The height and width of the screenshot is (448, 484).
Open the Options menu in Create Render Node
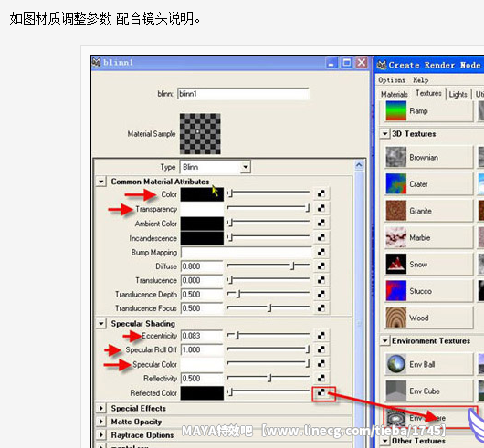[x=392, y=80]
